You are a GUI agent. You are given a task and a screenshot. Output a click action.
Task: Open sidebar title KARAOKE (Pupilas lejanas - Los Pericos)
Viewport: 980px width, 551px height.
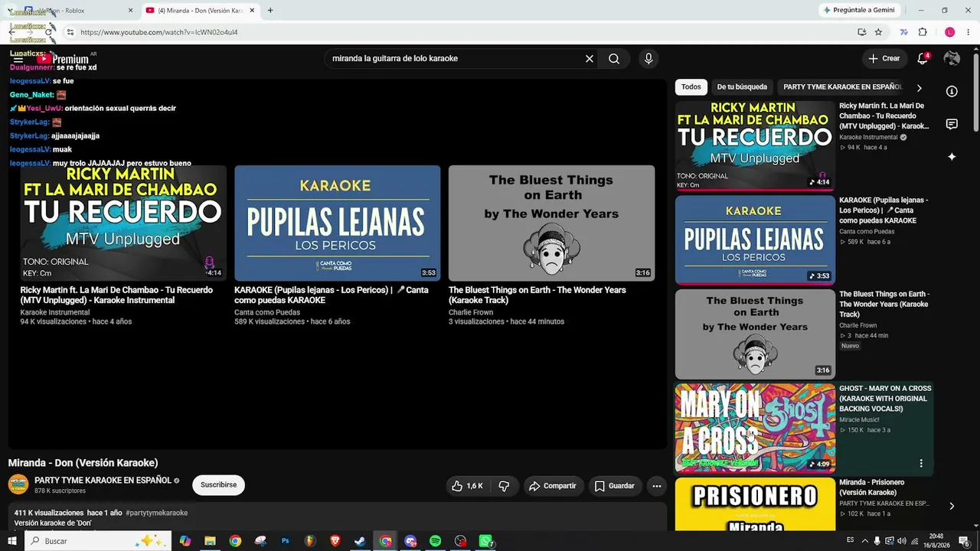pyautogui.click(x=884, y=210)
